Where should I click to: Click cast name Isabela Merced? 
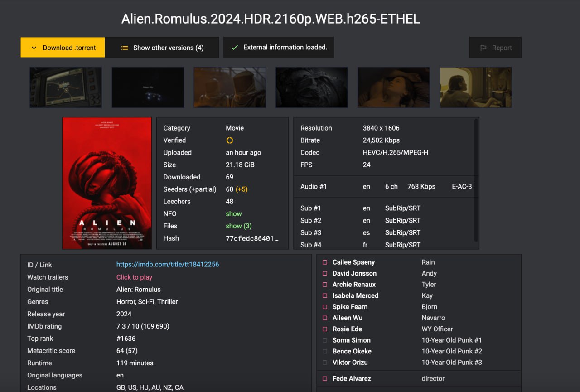point(355,295)
